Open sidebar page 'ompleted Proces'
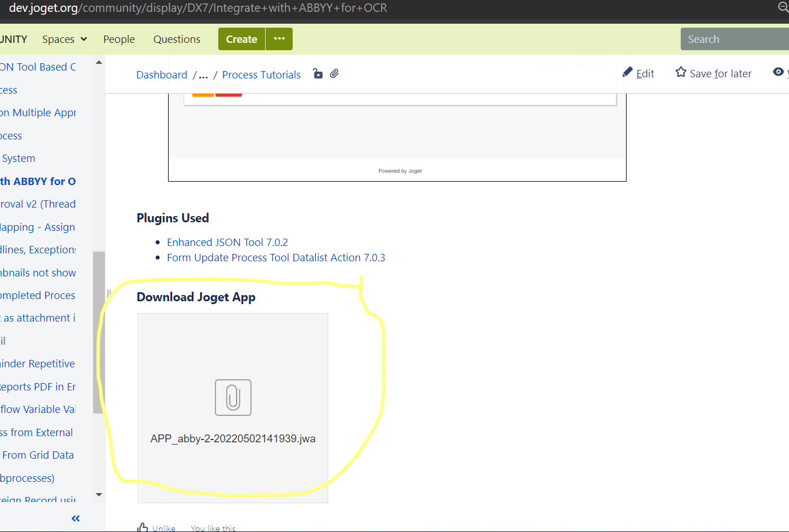The image size is (789, 532). [38, 296]
